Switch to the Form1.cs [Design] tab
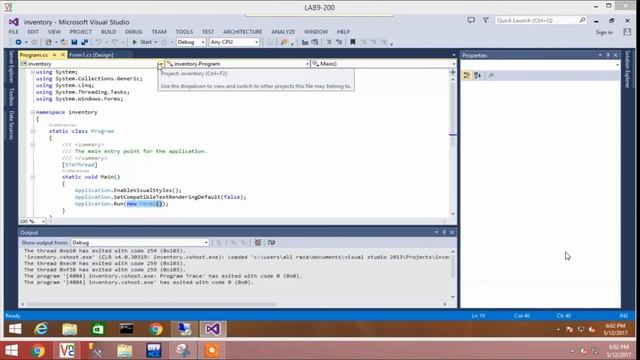The width and height of the screenshot is (640, 360). (x=91, y=55)
